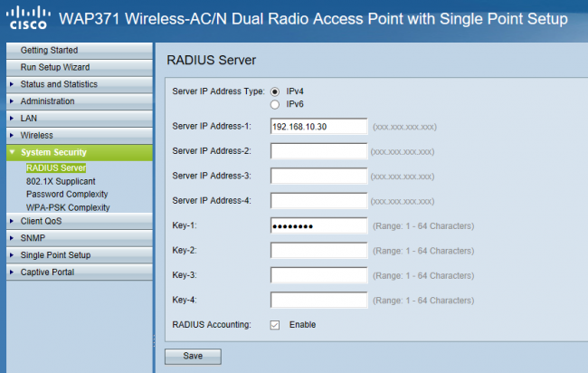This screenshot has width=588, height=373.
Task: Click the Save button
Action: coord(193,356)
